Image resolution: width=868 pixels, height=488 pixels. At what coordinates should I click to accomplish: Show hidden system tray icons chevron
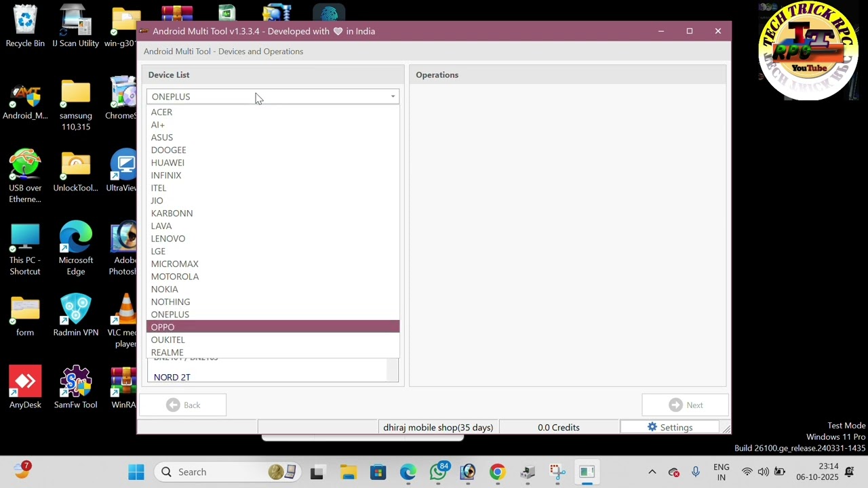[x=652, y=472]
